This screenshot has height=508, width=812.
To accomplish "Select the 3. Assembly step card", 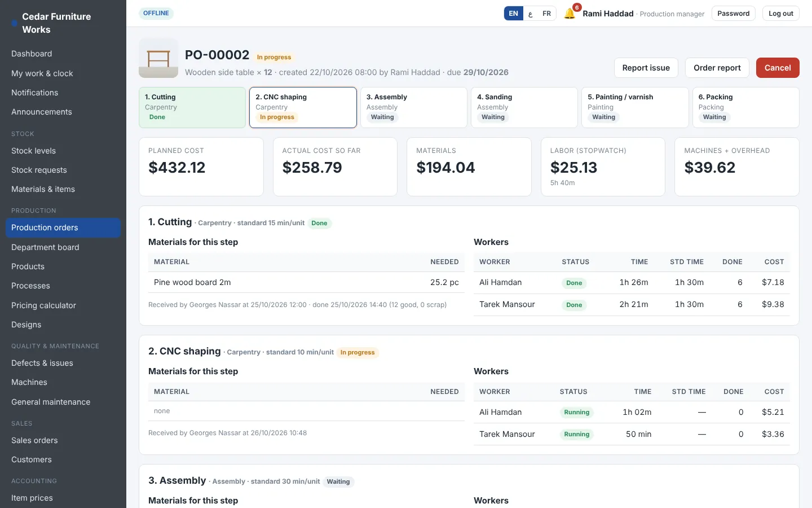I will [414, 107].
